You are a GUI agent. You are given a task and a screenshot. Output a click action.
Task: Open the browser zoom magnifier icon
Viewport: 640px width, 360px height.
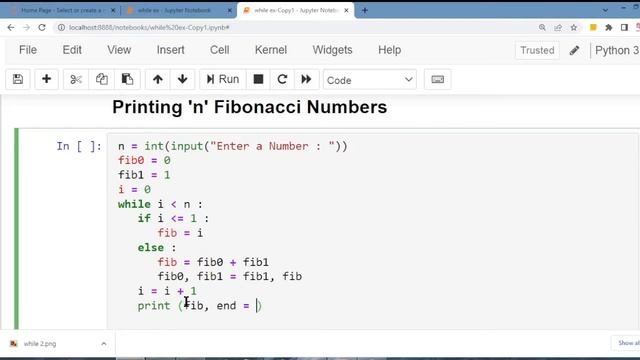click(x=542, y=27)
